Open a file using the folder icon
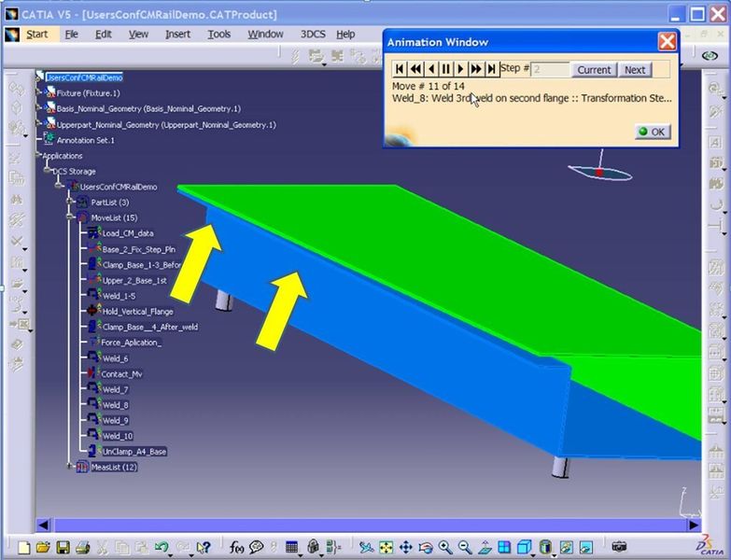Screen dimensions: 731x560 click(43, 547)
